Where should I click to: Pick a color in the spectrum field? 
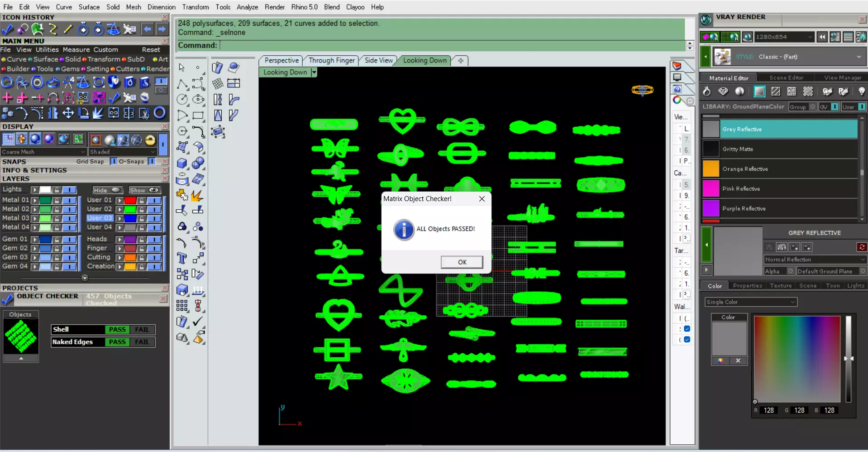797,359
